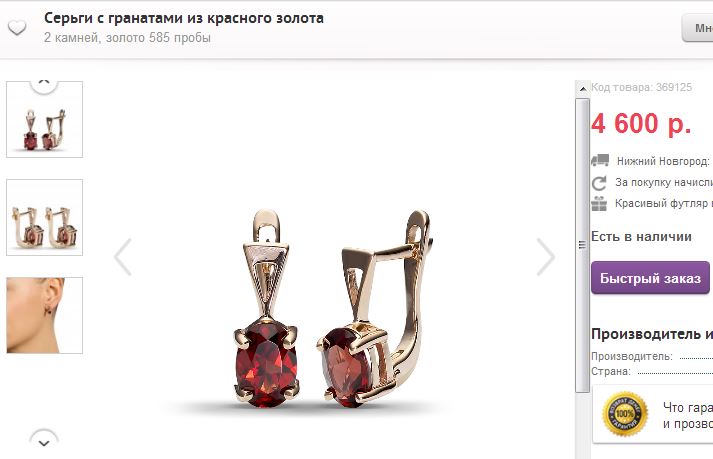Viewport: 713px width, 459px height.
Task: Open the 100% guarantee gold seal
Action: [625, 414]
